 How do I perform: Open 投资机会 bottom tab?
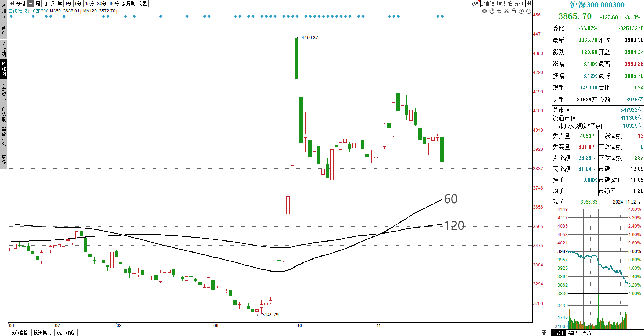[x=43, y=332]
